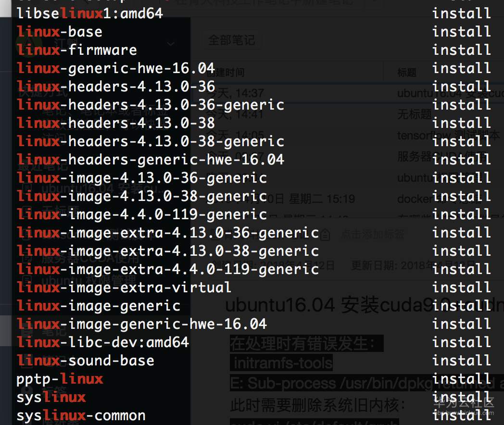Image resolution: width=504 pixels, height=425 pixels.
Task: Click 此时需要删除系统旧内核 line in the note
Action: click(x=317, y=405)
